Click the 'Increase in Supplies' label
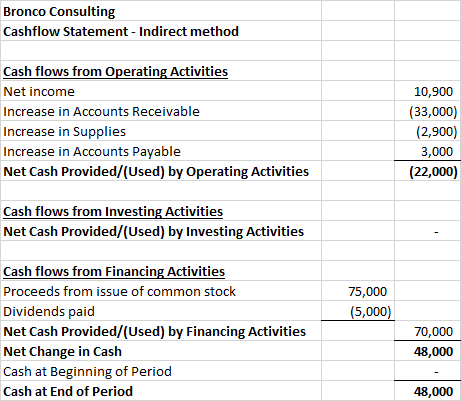461x401 pixels. (65, 132)
